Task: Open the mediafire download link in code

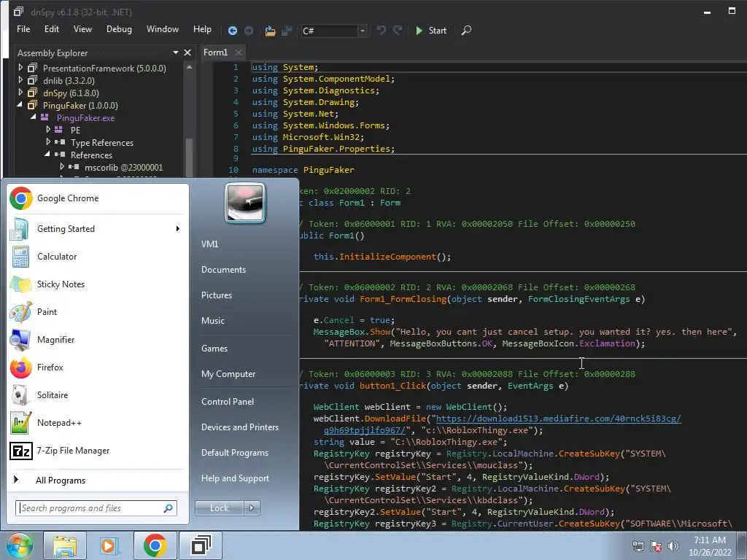Action: click(x=558, y=419)
